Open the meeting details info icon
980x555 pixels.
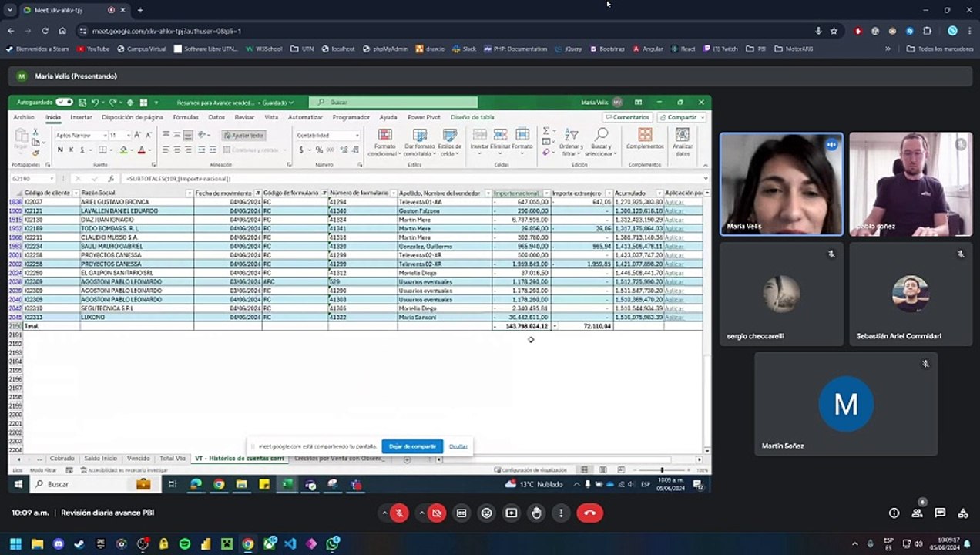click(x=894, y=513)
